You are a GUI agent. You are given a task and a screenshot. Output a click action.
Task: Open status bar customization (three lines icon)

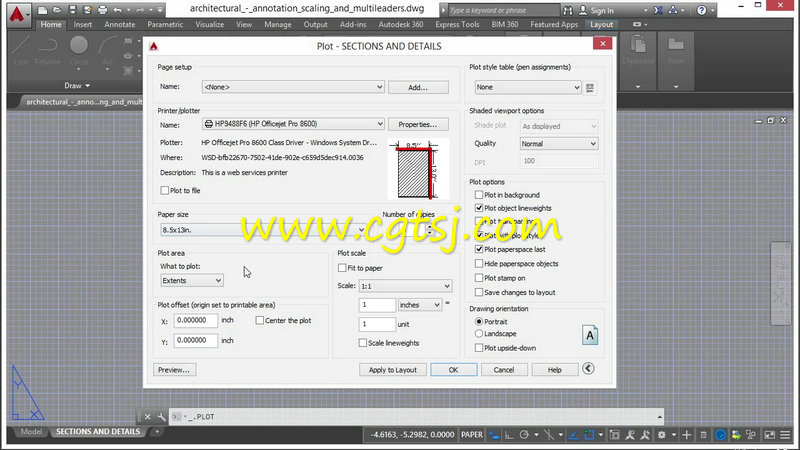point(785,435)
